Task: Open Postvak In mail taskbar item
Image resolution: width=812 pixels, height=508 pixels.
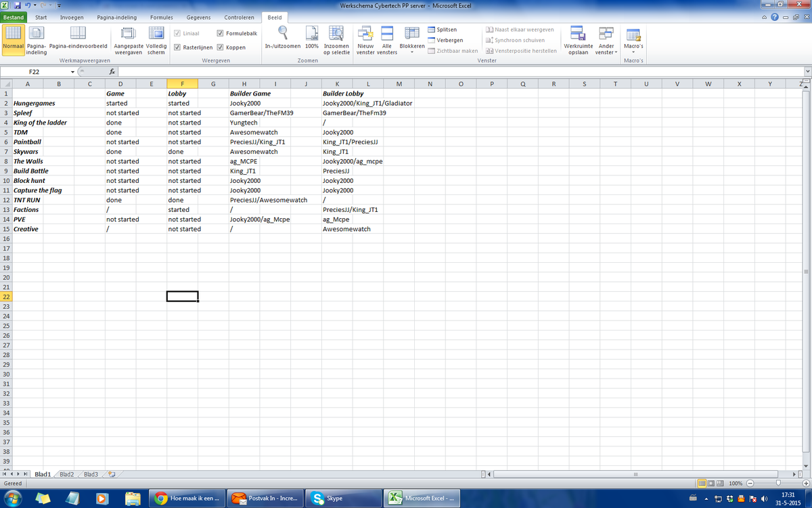Action: 265,498
